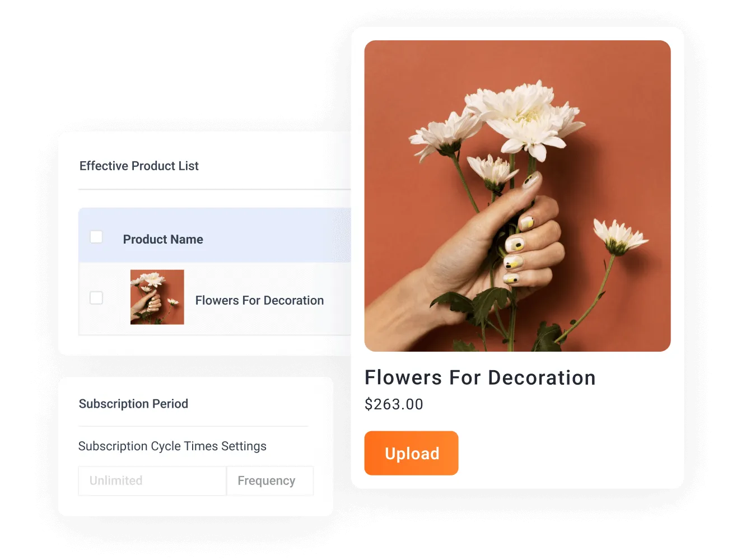Click the Flowers For Decoration product title
The width and height of the screenshot is (732, 560).
(x=480, y=378)
